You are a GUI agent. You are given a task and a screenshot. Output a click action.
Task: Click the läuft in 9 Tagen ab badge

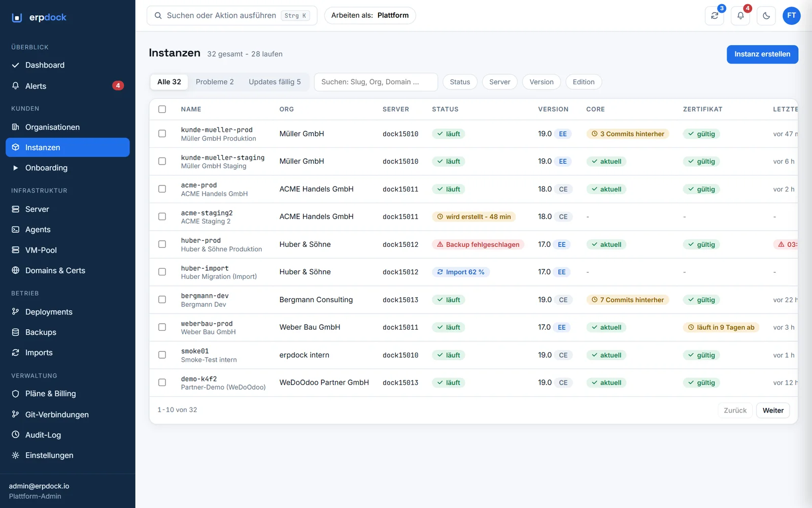click(721, 328)
